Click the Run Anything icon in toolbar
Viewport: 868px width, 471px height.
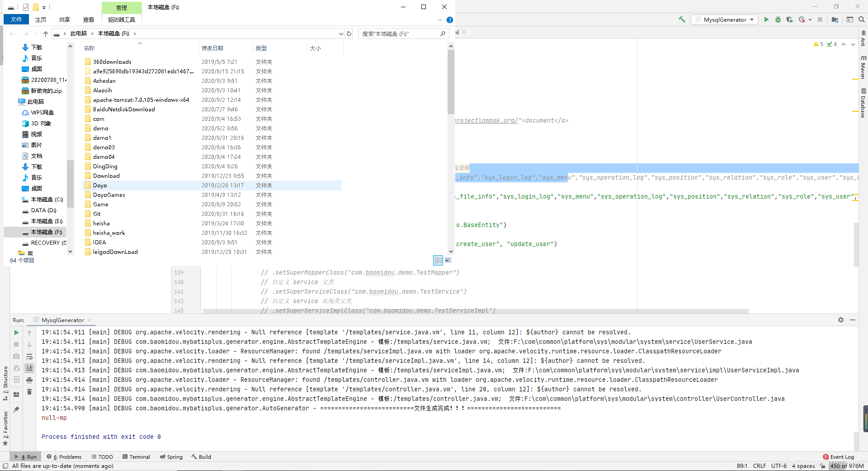click(x=850, y=19)
